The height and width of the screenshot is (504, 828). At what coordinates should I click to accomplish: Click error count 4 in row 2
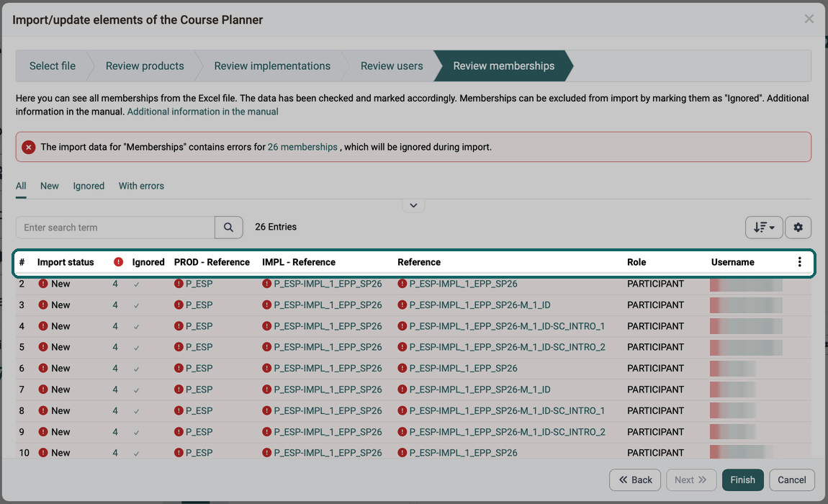coord(115,284)
